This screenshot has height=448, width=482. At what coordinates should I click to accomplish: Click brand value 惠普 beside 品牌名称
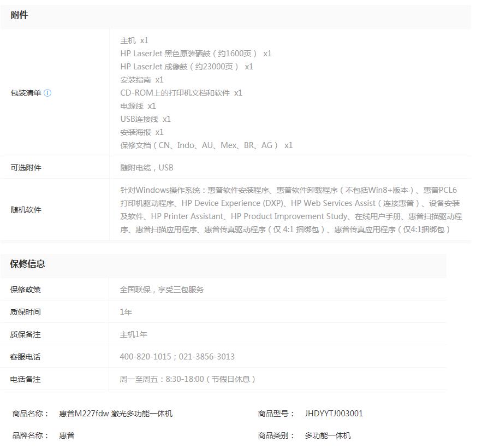[x=67, y=435]
